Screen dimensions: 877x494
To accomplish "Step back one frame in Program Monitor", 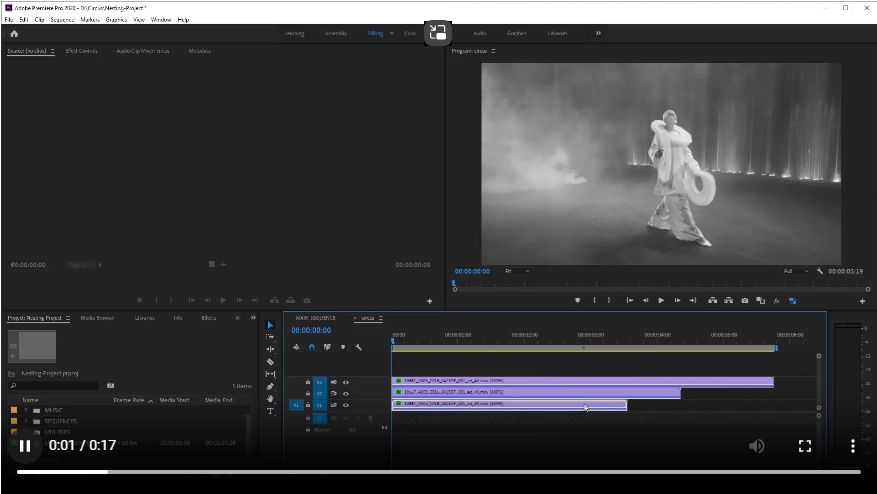I will pos(645,300).
